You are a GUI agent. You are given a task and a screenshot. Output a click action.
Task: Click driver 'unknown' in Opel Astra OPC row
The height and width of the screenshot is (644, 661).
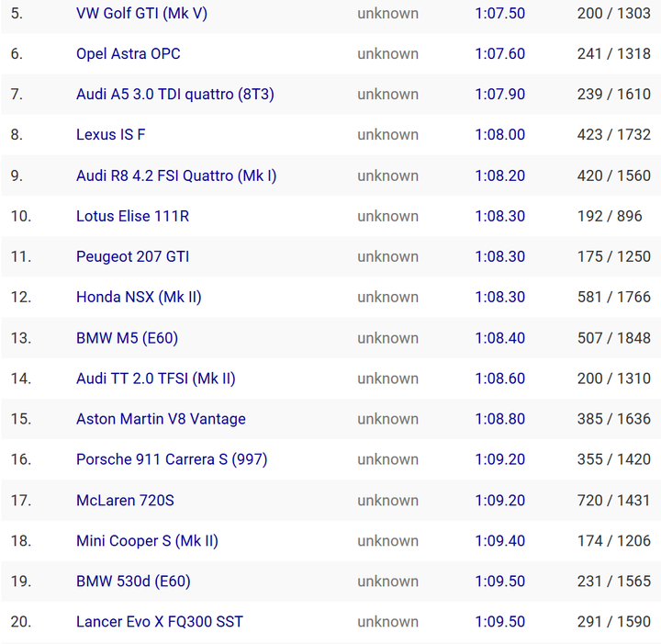(387, 54)
